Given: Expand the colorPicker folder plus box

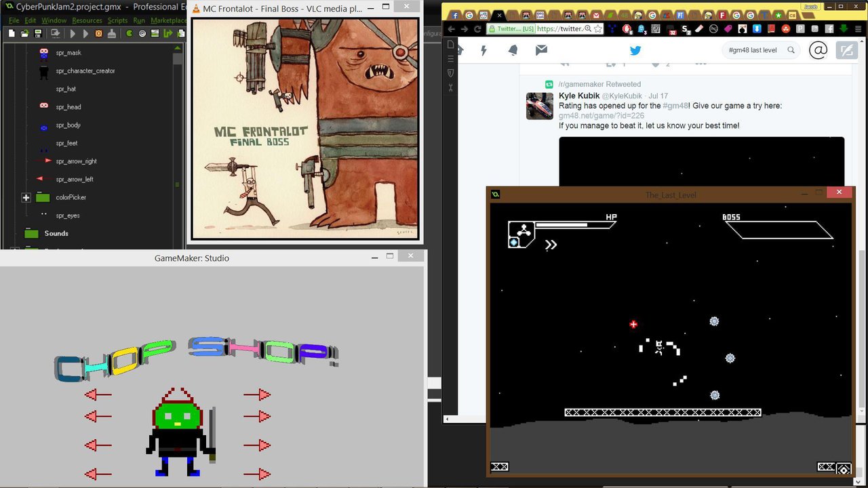Looking at the screenshot, I should [26, 197].
